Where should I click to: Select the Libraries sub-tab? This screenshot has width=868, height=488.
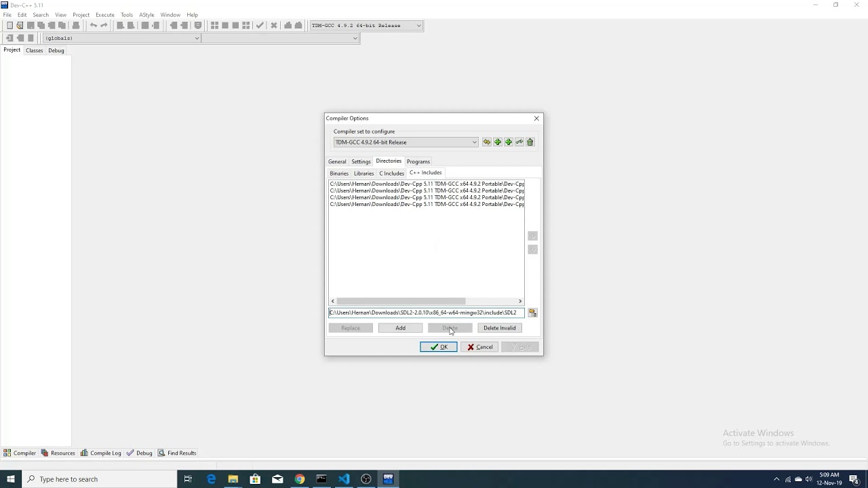click(x=363, y=174)
